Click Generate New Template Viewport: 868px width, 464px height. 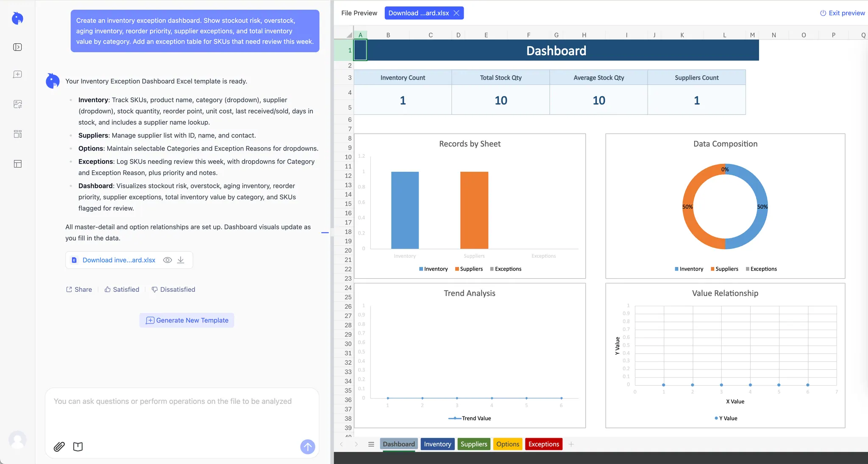[x=187, y=320]
